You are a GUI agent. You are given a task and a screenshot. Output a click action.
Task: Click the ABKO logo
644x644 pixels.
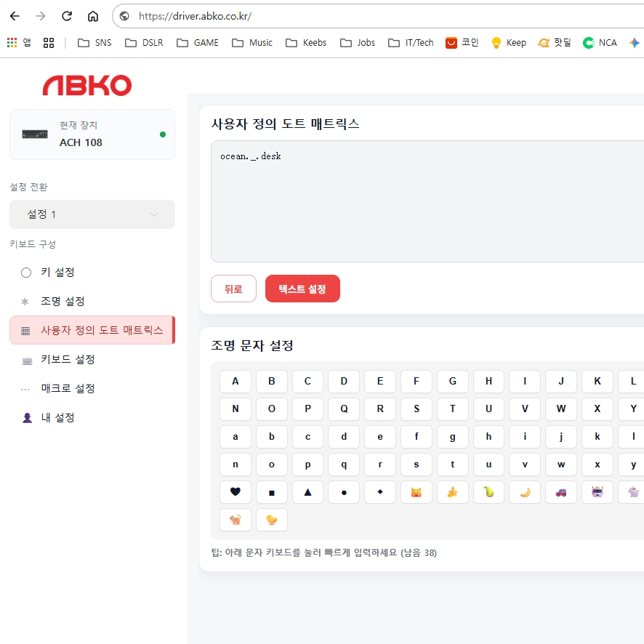click(87, 86)
